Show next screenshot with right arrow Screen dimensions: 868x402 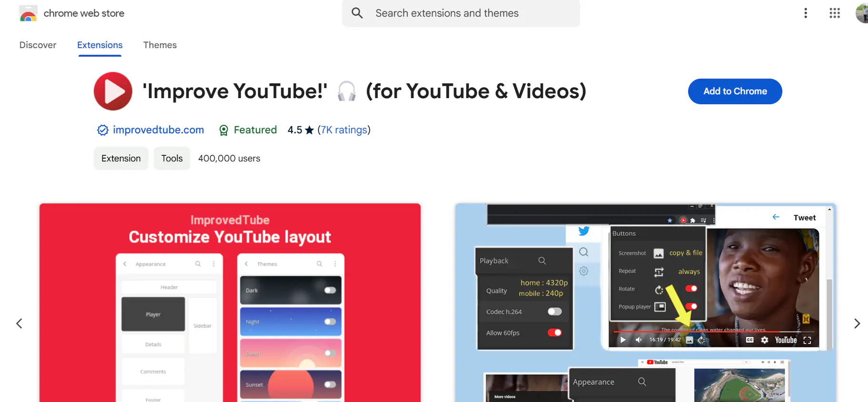(x=857, y=323)
